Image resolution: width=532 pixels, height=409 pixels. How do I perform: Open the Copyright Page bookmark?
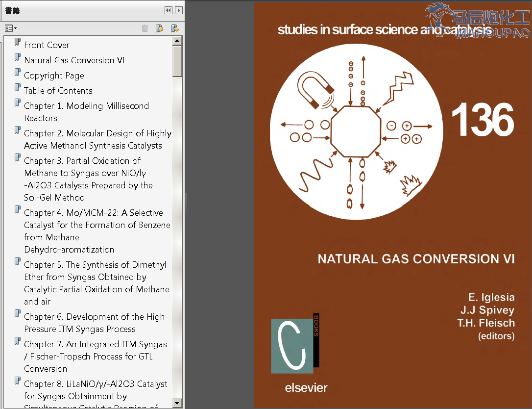coord(54,76)
